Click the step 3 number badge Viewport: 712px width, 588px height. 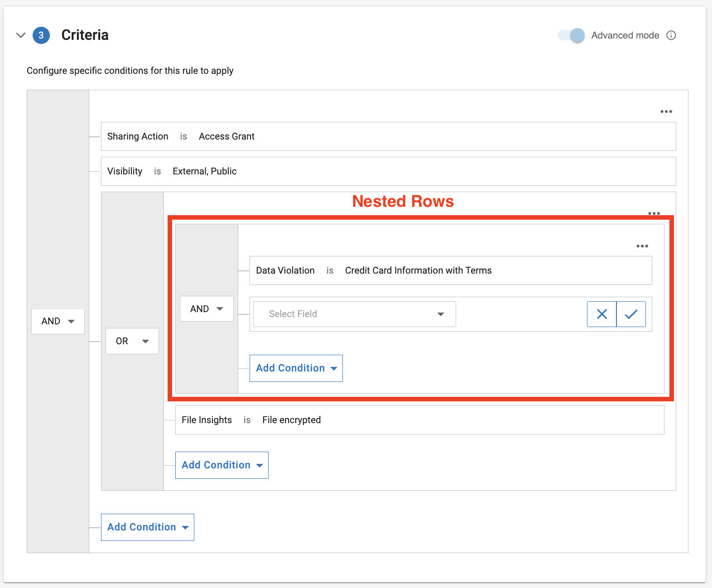[41, 35]
